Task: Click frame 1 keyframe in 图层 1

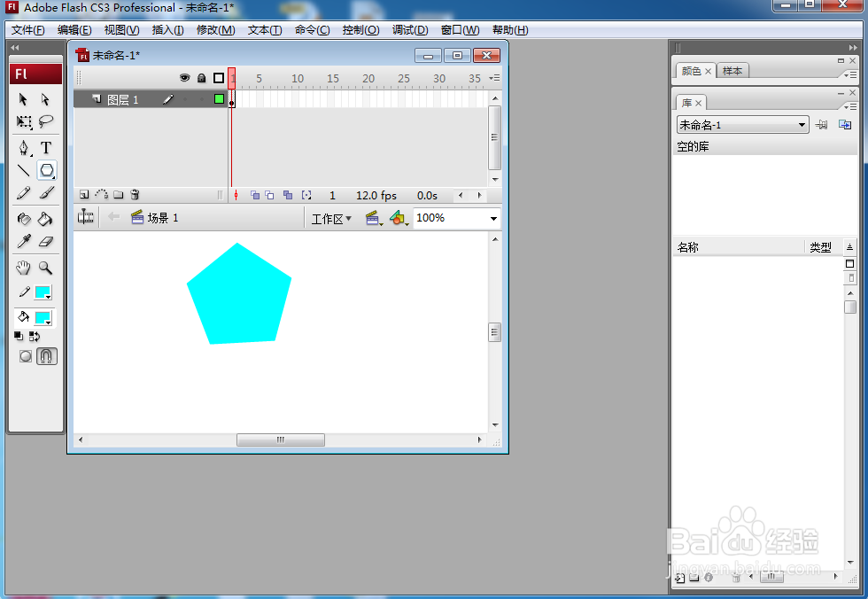Action: (x=231, y=99)
